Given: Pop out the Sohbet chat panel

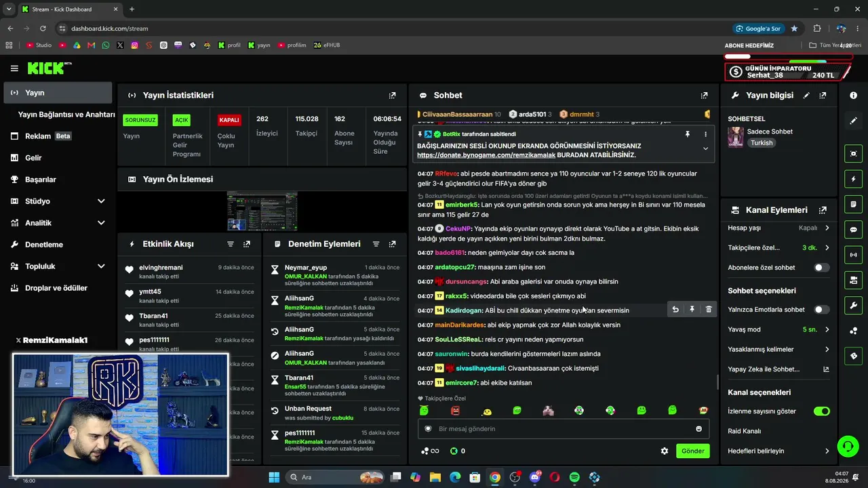Looking at the screenshot, I should tap(704, 96).
